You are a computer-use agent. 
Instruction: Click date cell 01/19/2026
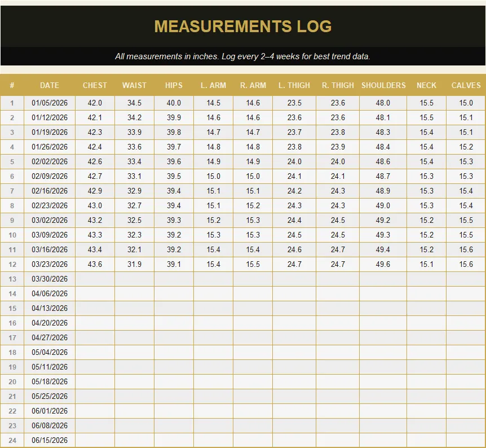[50, 132]
